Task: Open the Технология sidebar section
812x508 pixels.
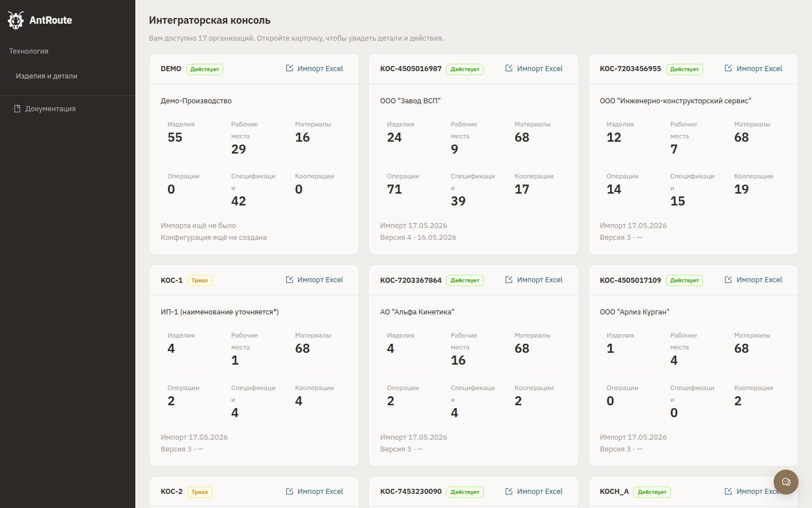Action: coord(29,51)
